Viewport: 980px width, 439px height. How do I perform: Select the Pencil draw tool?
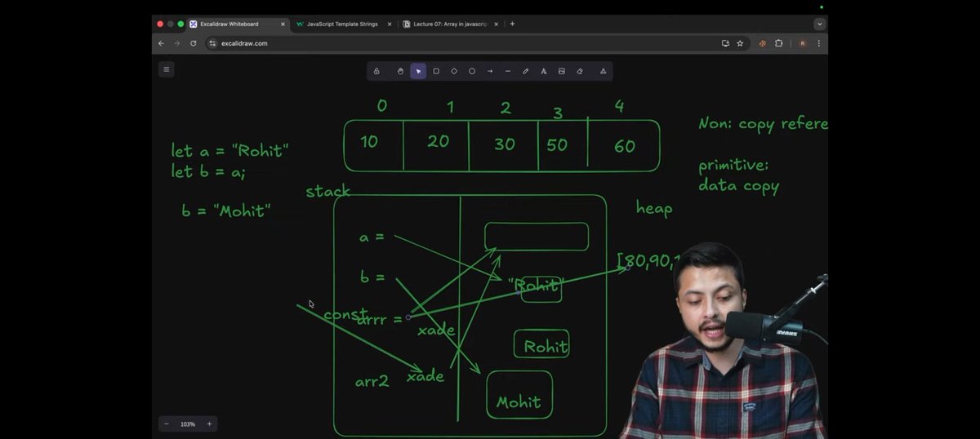[x=526, y=71]
